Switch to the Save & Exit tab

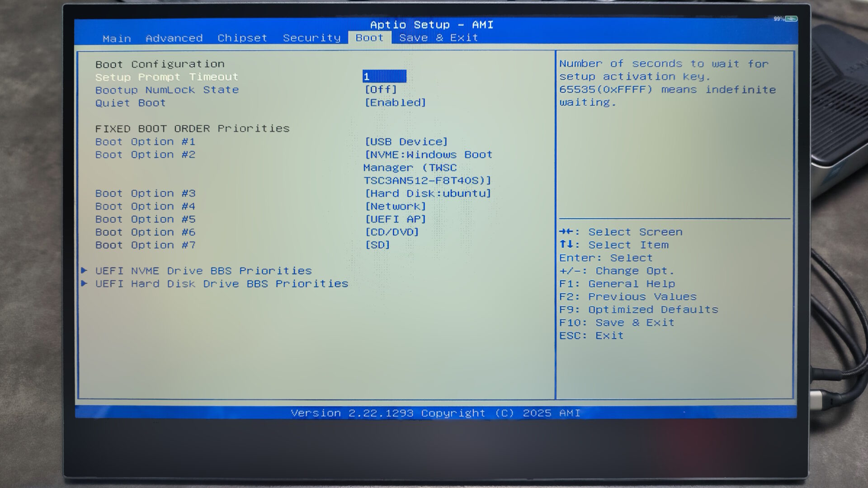[438, 38]
